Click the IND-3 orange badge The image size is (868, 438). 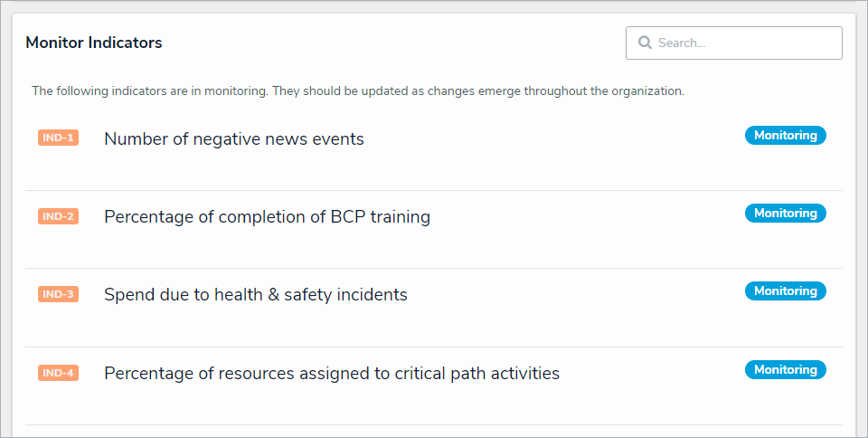tap(58, 294)
